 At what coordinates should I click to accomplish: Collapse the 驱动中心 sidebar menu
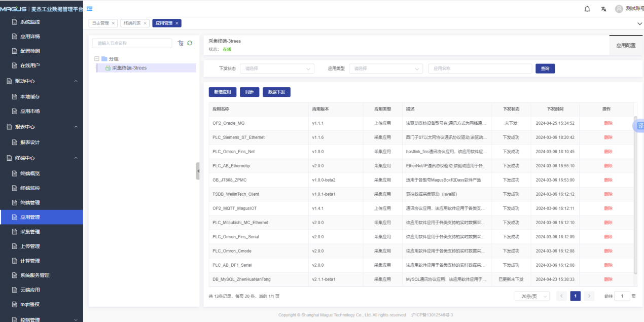(x=76, y=81)
